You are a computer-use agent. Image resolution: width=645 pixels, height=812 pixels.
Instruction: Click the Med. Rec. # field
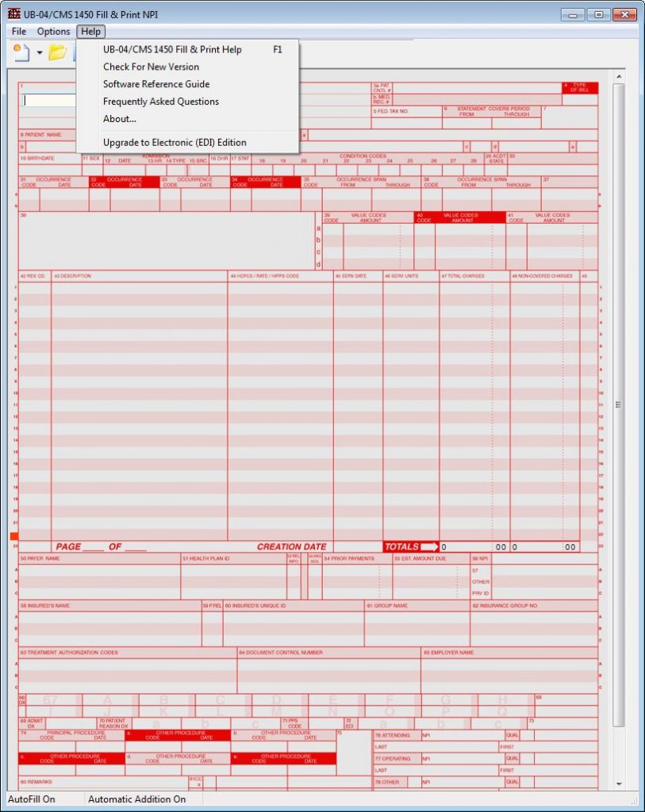point(477,99)
